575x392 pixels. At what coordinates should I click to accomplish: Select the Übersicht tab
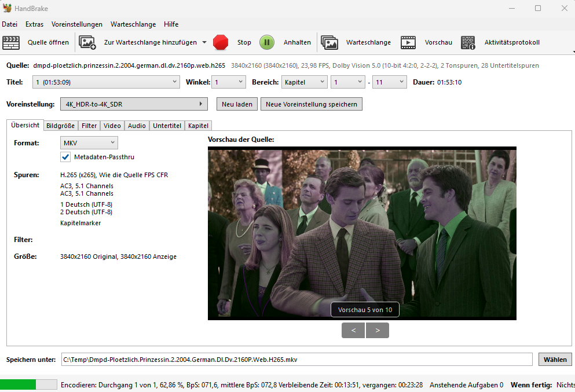click(x=25, y=125)
